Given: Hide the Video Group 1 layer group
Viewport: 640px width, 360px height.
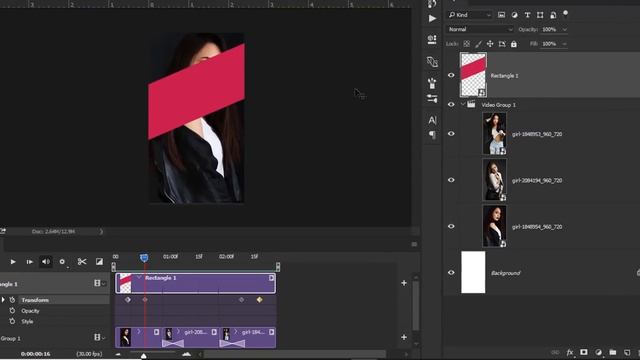Looking at the screenshot, I should pos(451,104).
